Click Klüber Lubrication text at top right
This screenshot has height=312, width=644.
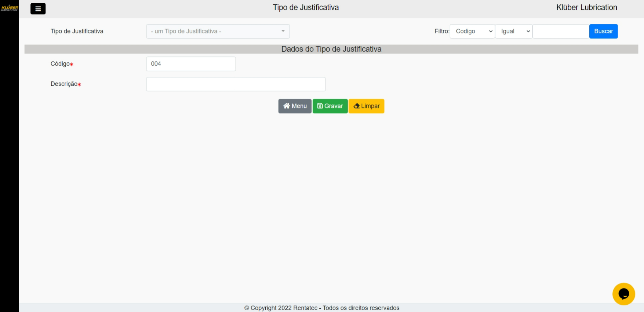586,7
